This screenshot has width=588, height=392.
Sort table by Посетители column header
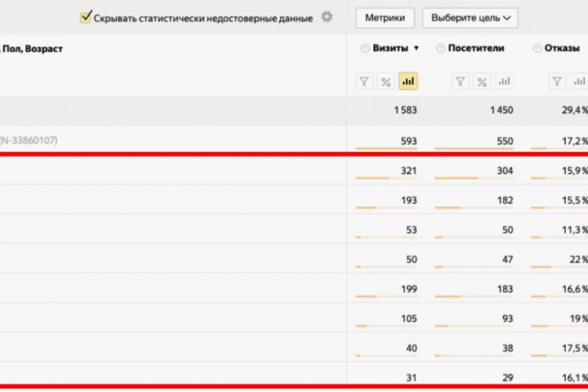[x=476, y=48]
